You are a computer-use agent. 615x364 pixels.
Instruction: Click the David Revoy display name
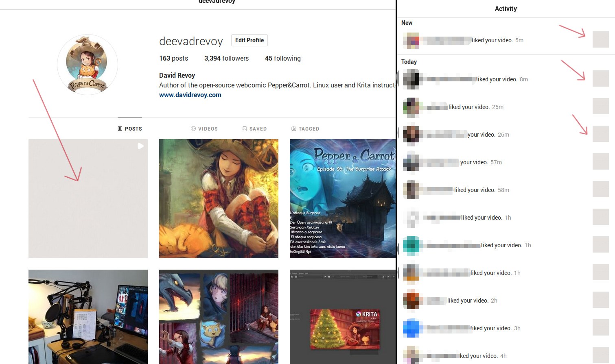pyautogui.click(x=177, y=75)
